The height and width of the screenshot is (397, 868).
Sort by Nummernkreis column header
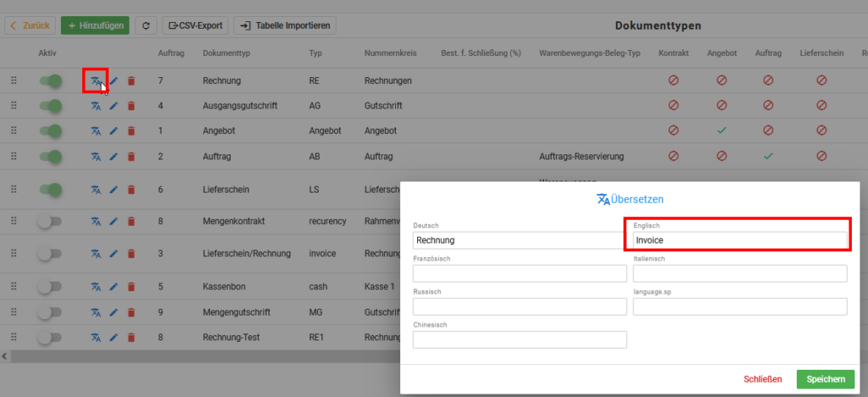(x=390, y=53)
